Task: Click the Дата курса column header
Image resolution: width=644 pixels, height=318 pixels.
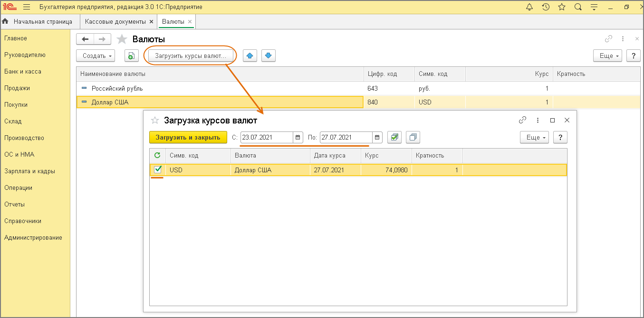Action: coord(336,155)
